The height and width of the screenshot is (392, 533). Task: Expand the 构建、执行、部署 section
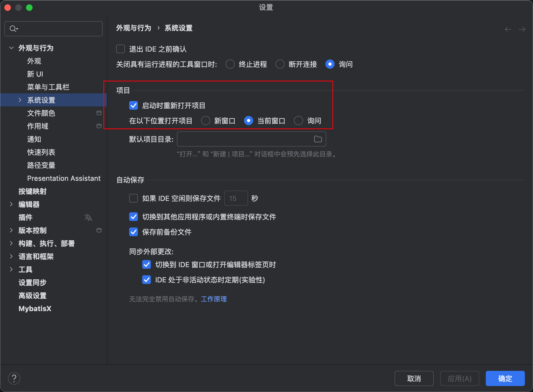point(11,243)
